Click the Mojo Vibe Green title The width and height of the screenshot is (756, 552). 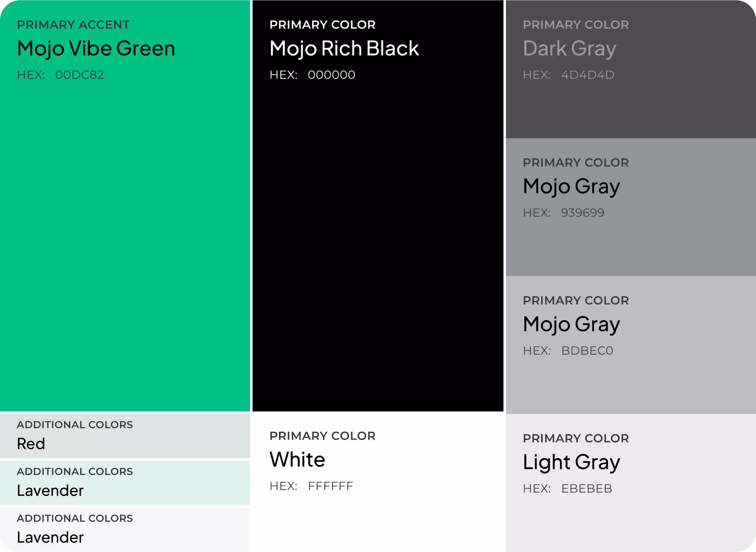click(96, 48)
